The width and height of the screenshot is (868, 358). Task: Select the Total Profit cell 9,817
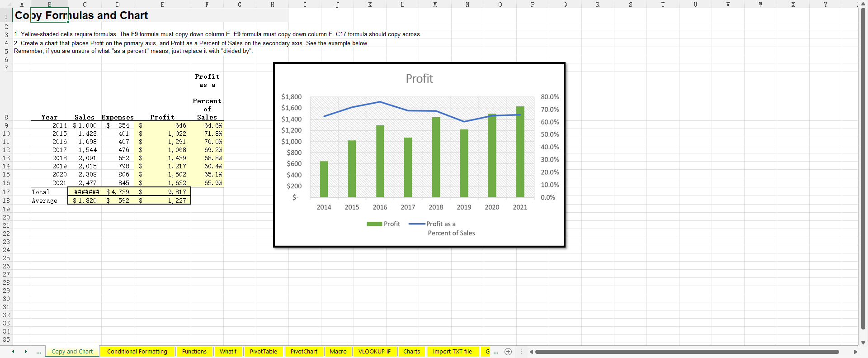tap(163, 192)
